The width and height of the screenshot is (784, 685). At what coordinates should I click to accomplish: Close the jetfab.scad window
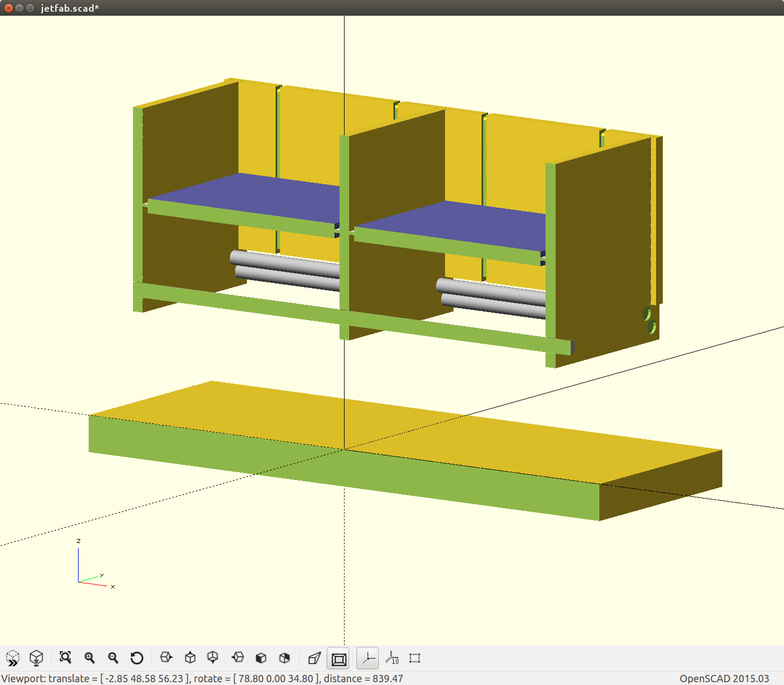pos(8,8)
